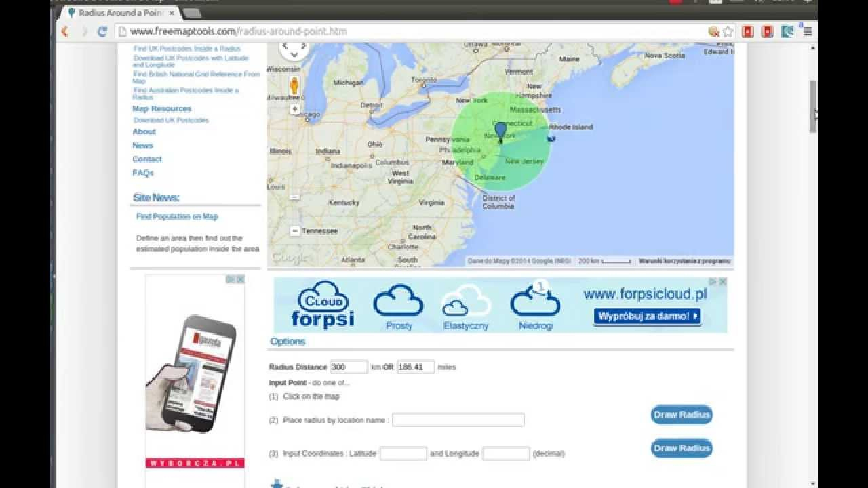
Task: Click Draw Radius button beside location name
Action: [682, 415]
